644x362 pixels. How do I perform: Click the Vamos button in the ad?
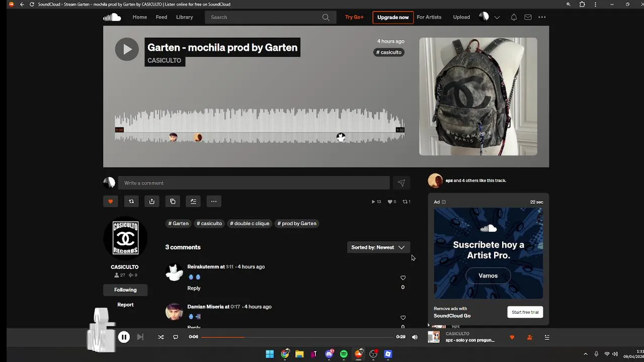(x=488, y=276)
